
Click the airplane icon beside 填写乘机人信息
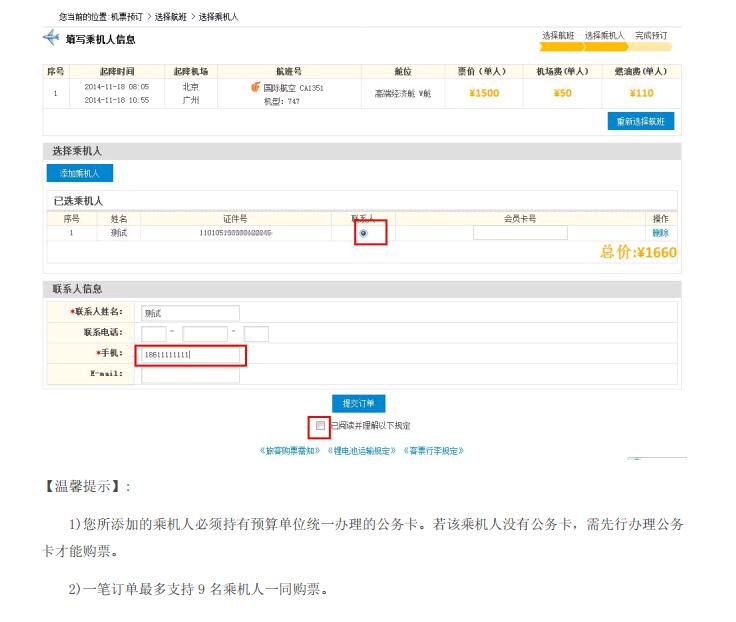point(51,38)
